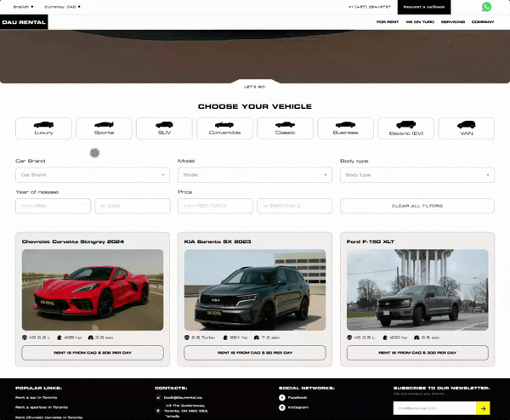Screen dimensions: 510x420
Task: Click Chevrolet Corvette Stingray 2024 title
Action: (x=73, y=241)
